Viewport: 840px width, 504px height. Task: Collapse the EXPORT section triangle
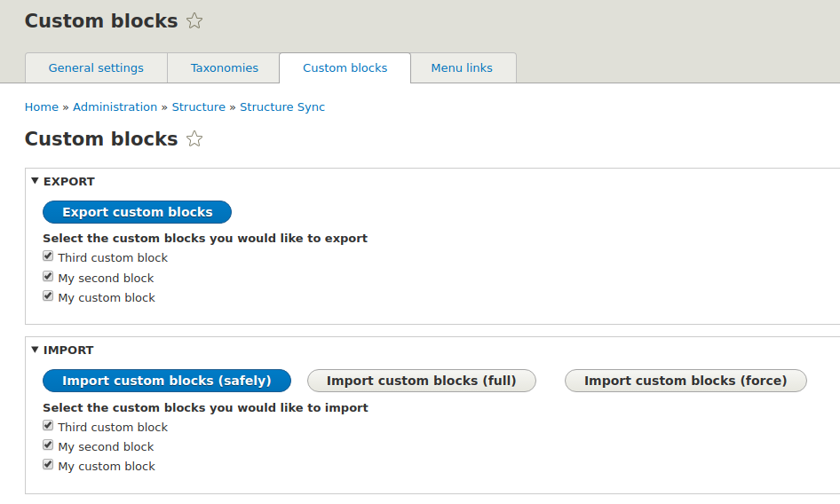point(35,181)
